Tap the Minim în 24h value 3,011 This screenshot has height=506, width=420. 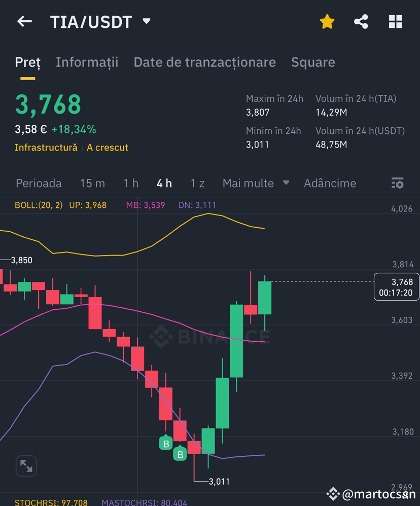click(x=258, y=144)
